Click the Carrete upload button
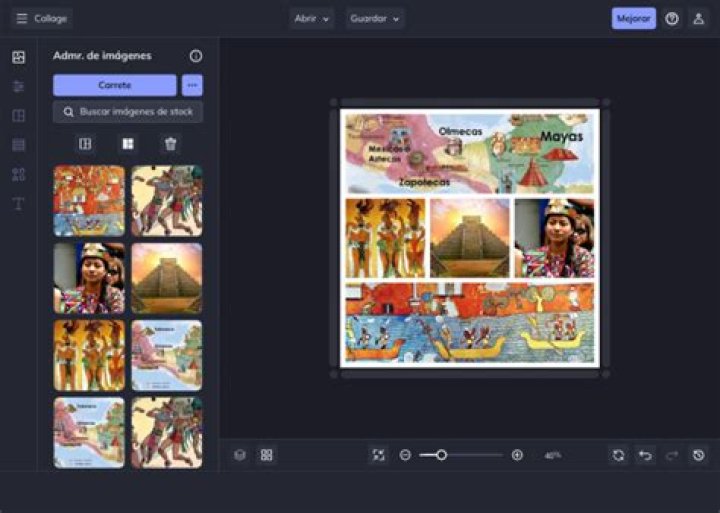This screenshot has height=513, width=720. coord(114,85)
